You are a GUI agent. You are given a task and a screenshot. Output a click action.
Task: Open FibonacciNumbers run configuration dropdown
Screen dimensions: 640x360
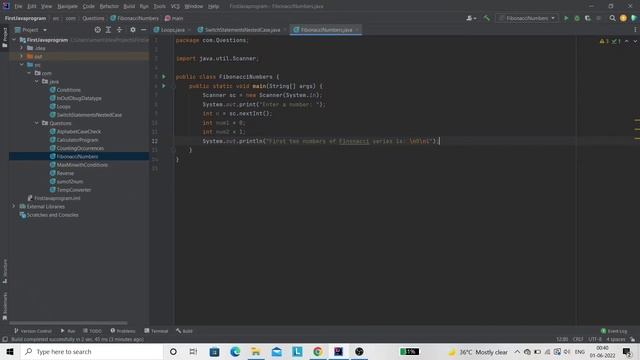tap(527, 18)
